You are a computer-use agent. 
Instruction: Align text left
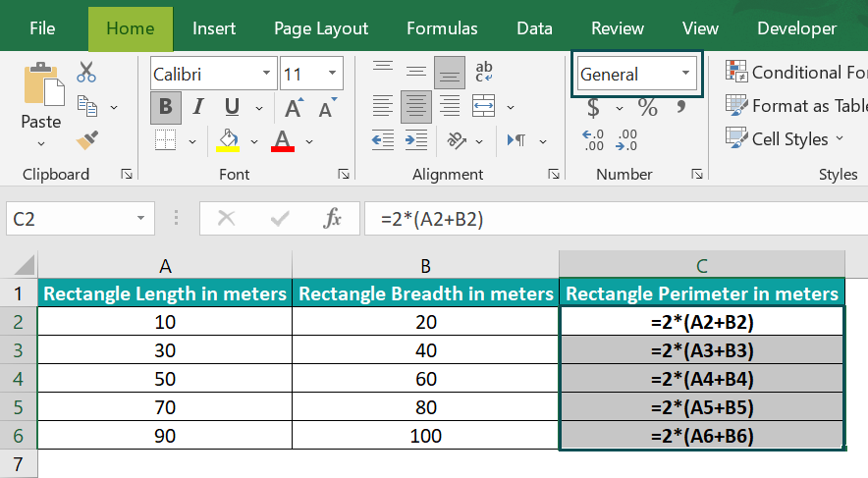(x=383, y=106)
